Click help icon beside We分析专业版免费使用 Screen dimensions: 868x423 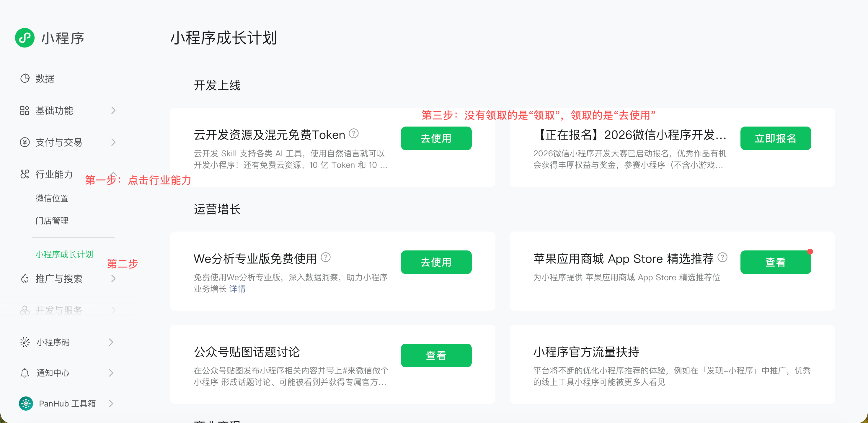[325, 258]
